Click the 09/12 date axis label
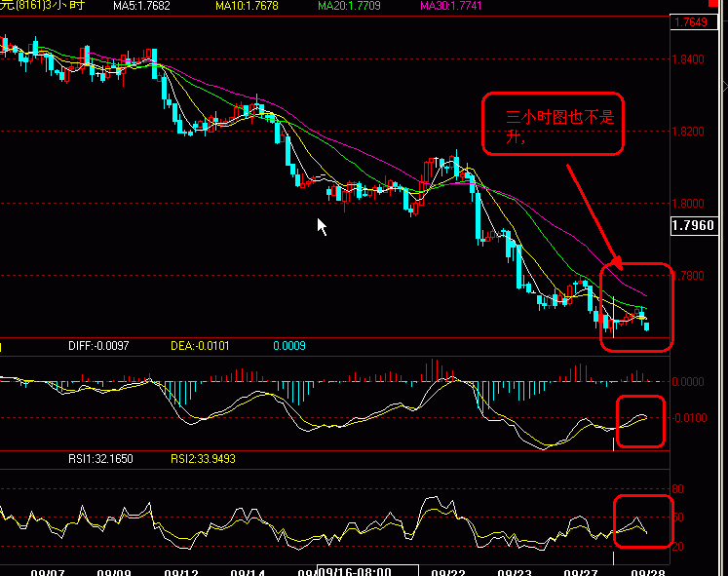The width and height of the screenshot is (728, 576). 181,572
